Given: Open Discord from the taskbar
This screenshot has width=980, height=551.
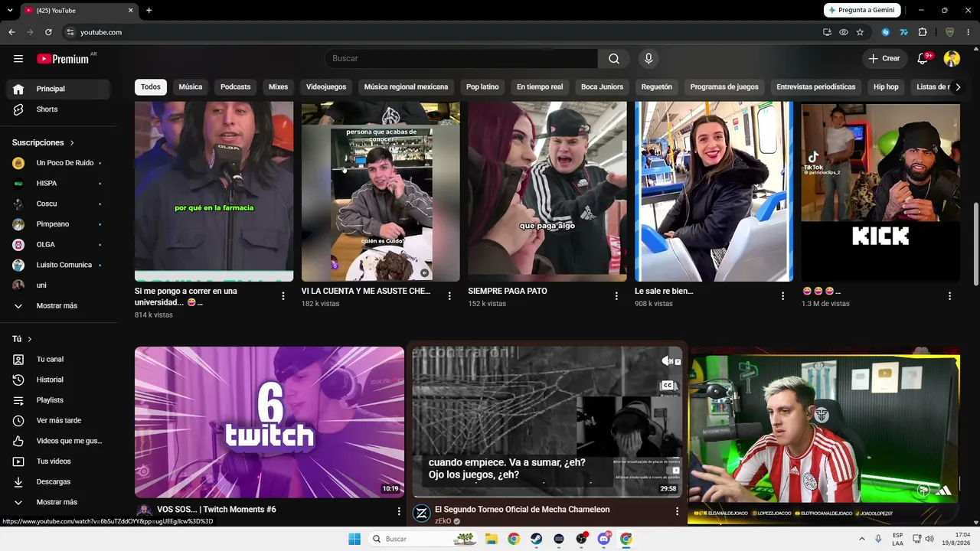Looking at the screenshot, I should pyautogui.click(x=603, y=539).
